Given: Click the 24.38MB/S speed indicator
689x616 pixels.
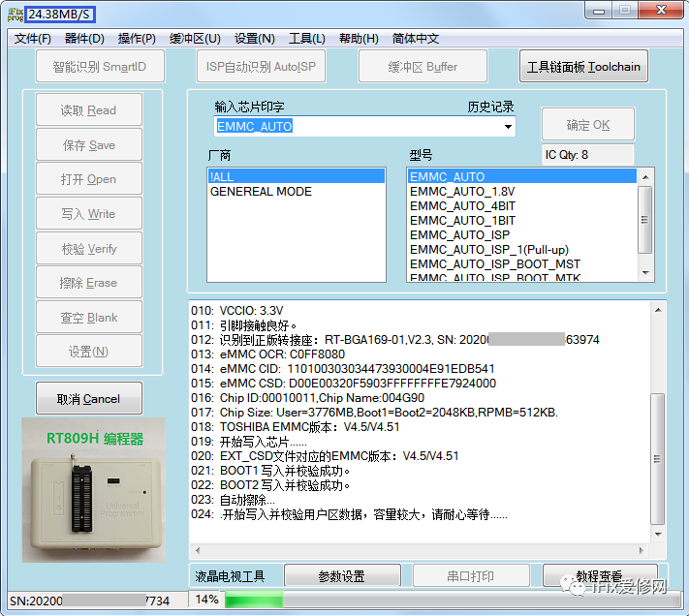Looking at the screenshot, I should (60, 15).
